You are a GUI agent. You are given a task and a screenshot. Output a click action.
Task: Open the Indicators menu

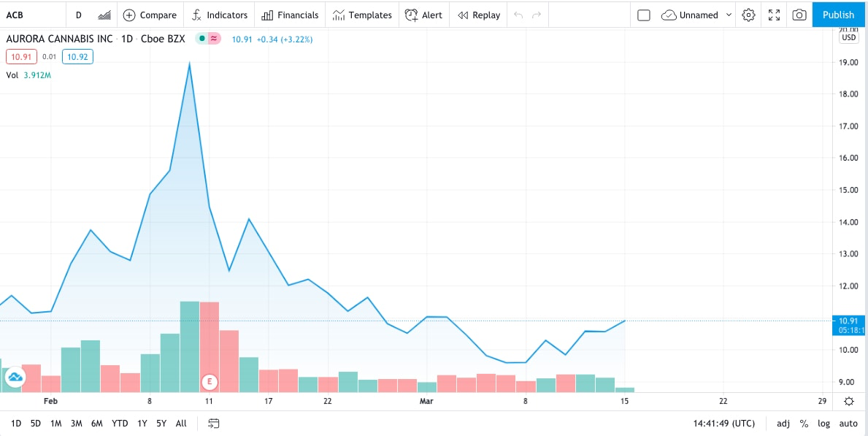[219, 15]
